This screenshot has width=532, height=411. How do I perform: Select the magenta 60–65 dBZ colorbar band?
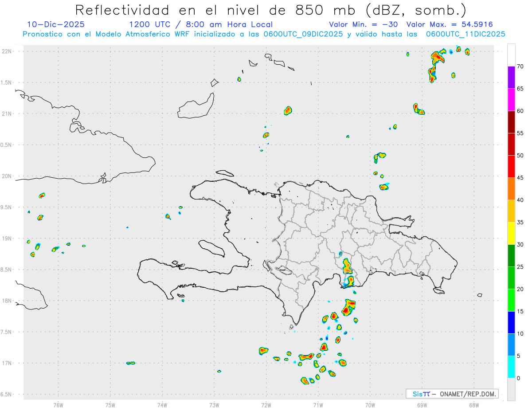511,100
